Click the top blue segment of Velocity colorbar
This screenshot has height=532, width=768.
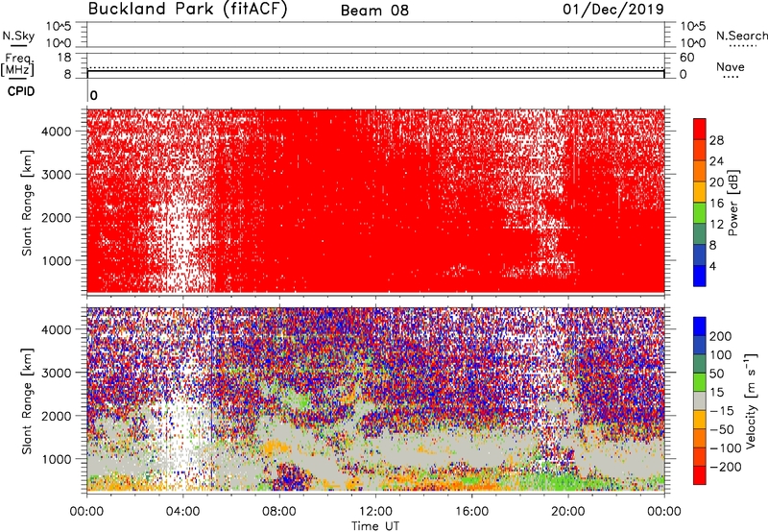pyautogui.click(x=700, y=326)
